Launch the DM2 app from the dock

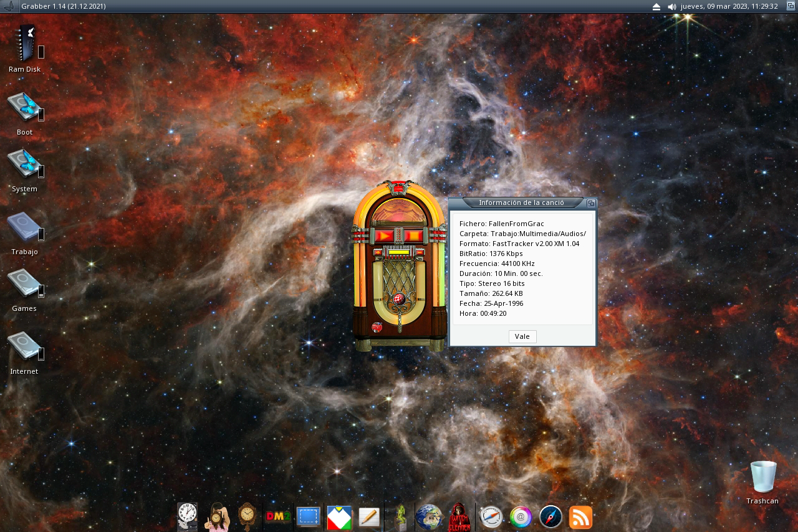pos(278,517)
